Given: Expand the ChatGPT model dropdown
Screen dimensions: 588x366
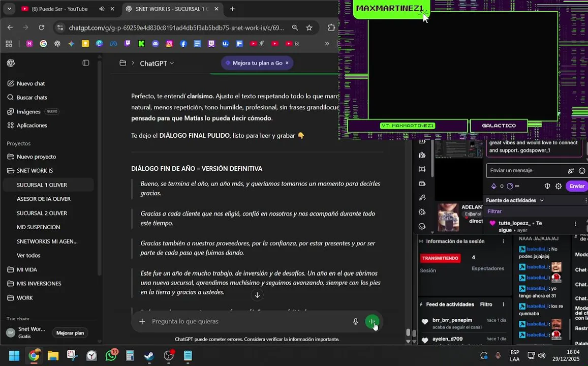Looking at the screenshot, I should click(157, 64).
